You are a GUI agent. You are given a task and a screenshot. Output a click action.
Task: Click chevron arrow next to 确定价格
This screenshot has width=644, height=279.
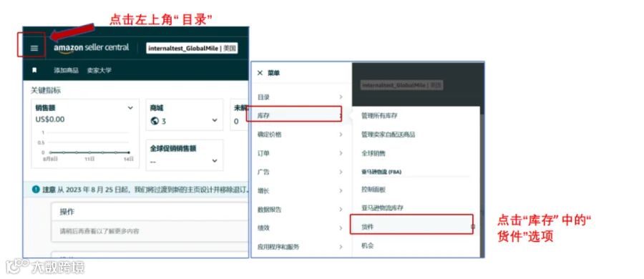[341, 134]
